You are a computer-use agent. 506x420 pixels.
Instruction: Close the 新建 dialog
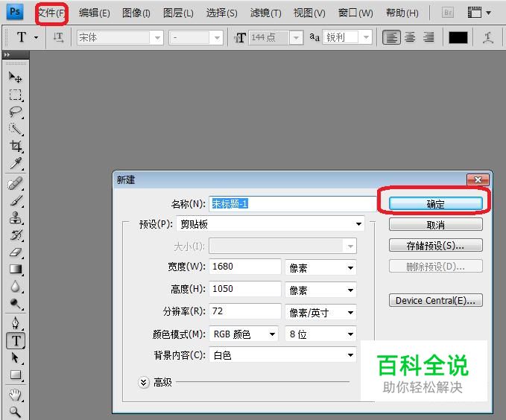(x=478, y=179)
